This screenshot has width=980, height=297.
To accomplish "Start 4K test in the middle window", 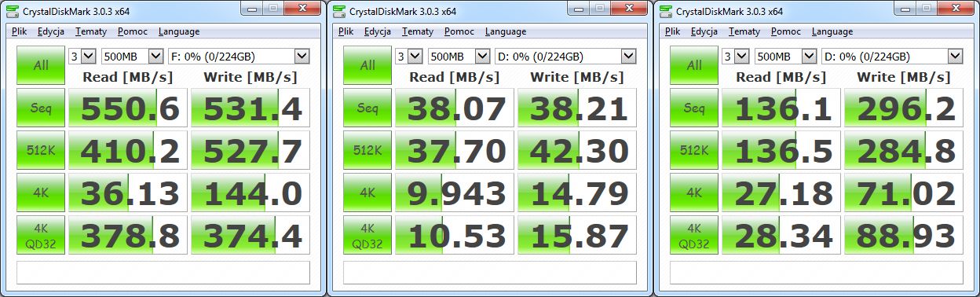I will (367, 192).
